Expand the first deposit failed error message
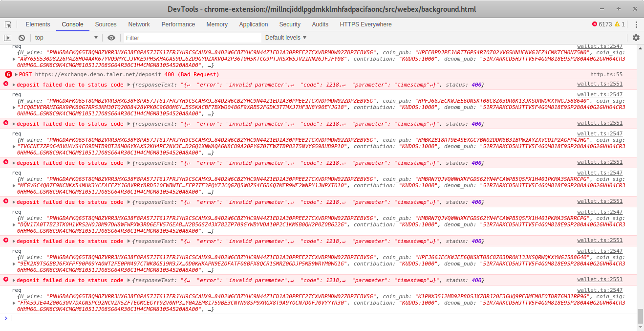644x331 pixels. coord(14,85)
